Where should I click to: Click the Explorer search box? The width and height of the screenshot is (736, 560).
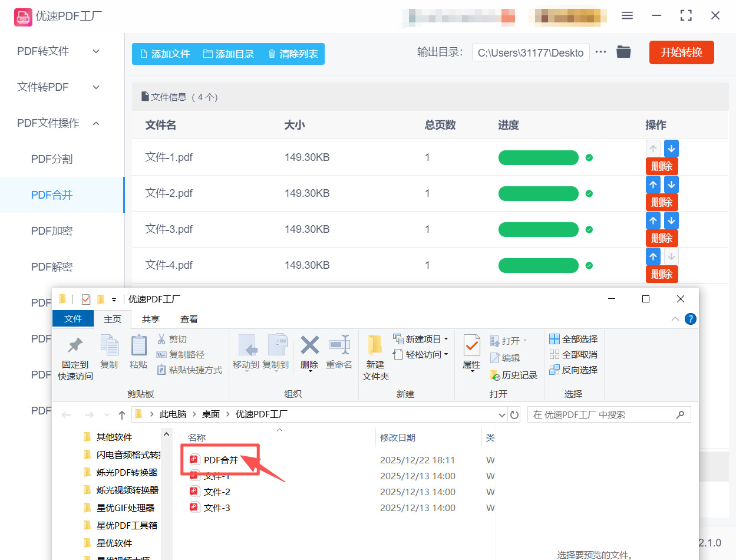pyautogui.click(x=609, y=414)
